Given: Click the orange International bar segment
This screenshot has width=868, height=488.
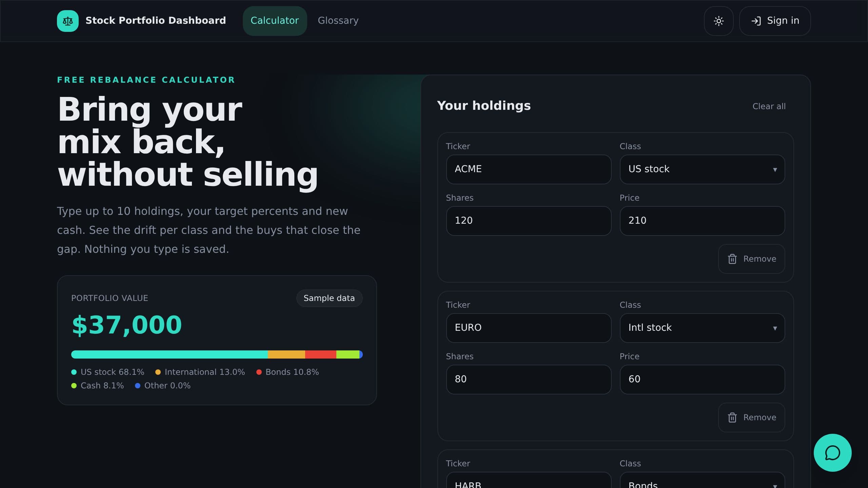Looking at the screenshot, I should (x=287, y=354).
